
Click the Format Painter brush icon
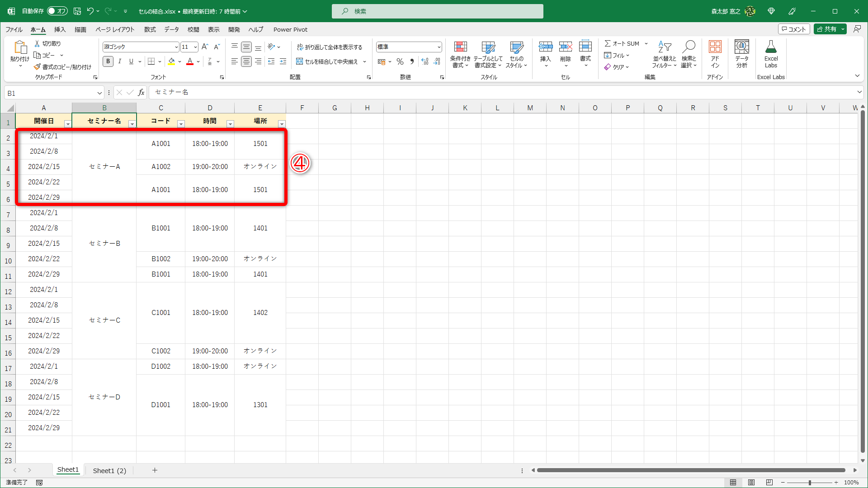(x=37, y=67)
